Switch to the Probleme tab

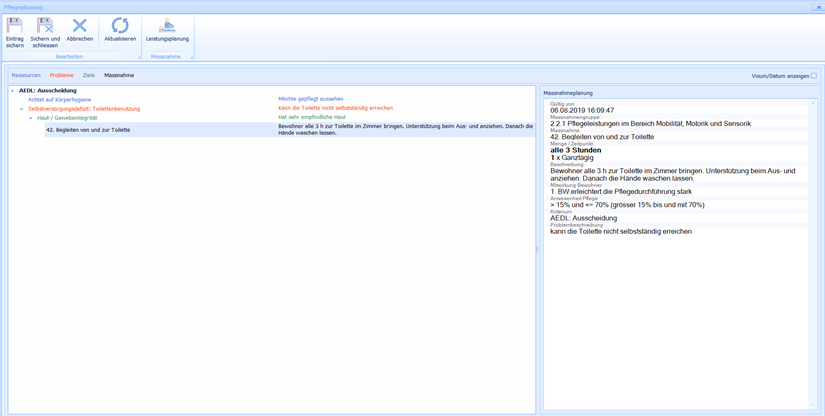click(x=62, y=75)
